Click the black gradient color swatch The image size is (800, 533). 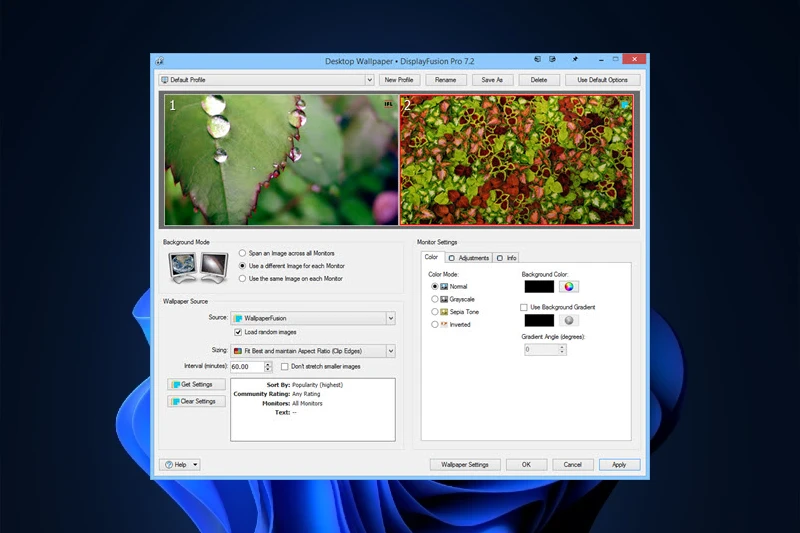coord(539,320)
